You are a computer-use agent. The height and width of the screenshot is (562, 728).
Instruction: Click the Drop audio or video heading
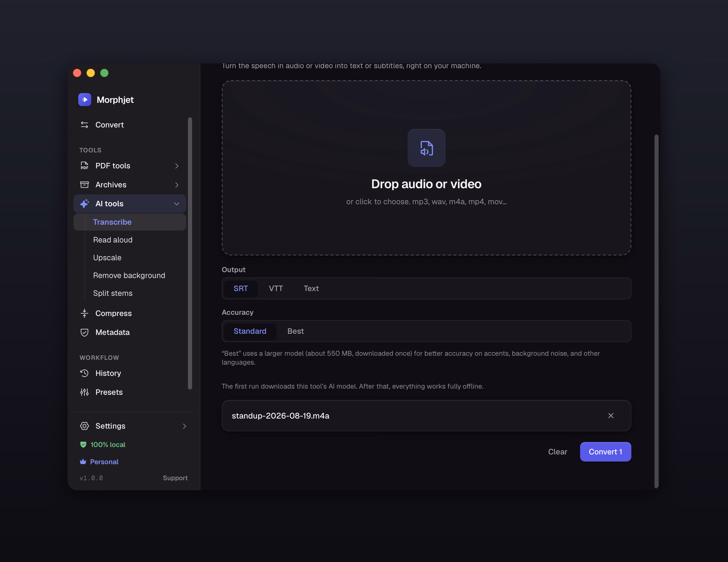click(x=426, y=184)
